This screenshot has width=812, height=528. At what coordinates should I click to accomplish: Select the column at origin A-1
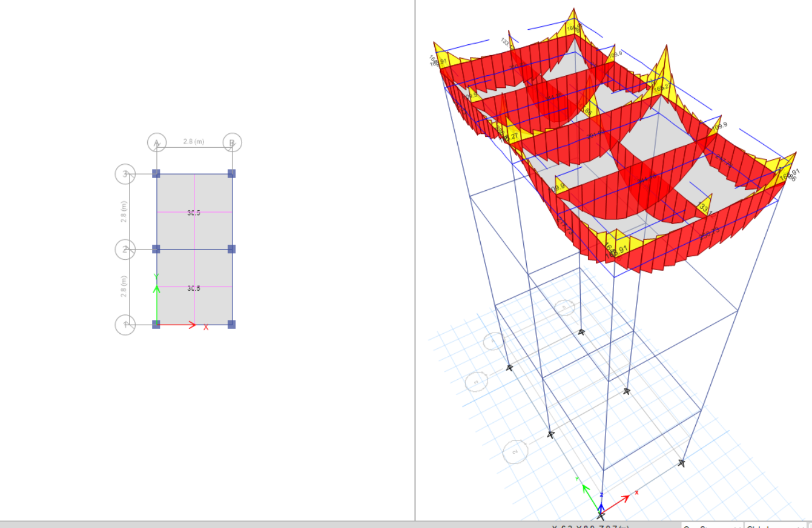point(156,325)
